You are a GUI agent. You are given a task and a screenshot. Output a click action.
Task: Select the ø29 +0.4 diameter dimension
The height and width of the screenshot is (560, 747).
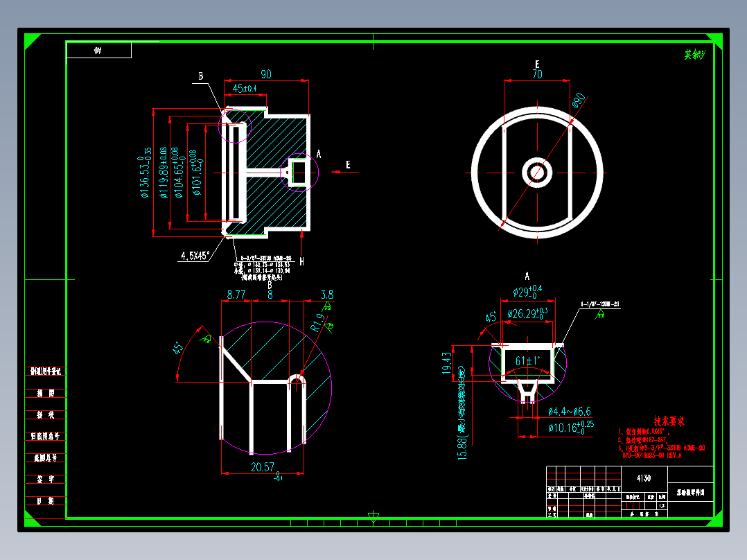point(527,291)
